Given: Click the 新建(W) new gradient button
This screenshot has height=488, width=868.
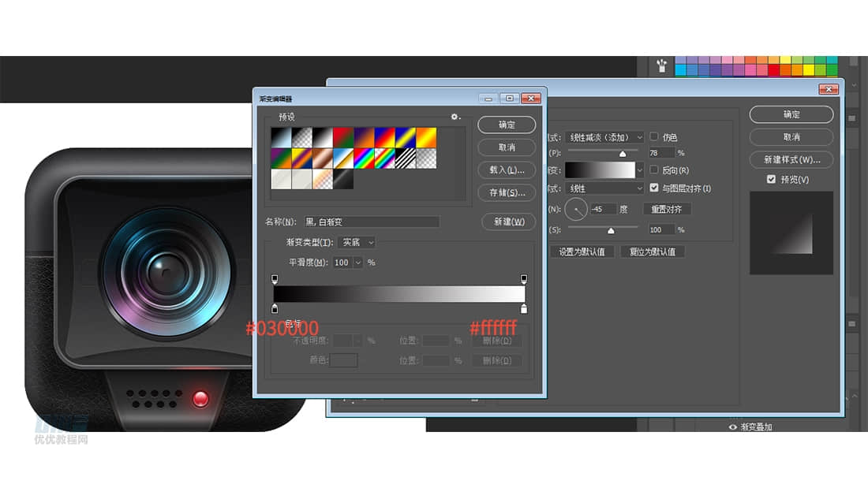Looking at the screenshot, I should 508,222.
